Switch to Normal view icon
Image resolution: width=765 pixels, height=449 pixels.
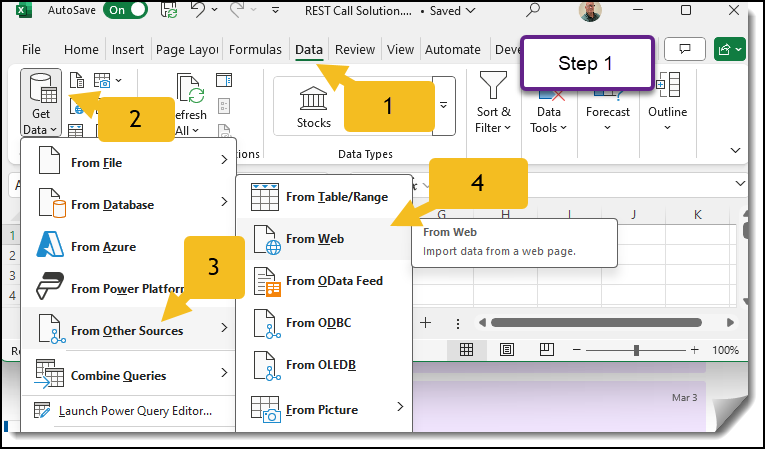pyautogui.click(x=466, y=349)
